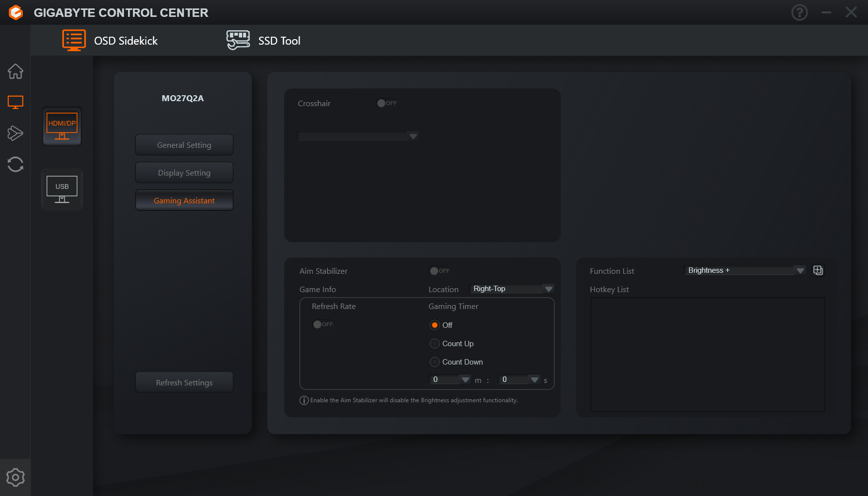
Task: Select the USB monitor connection icon
Action: [x=62, y=189]
